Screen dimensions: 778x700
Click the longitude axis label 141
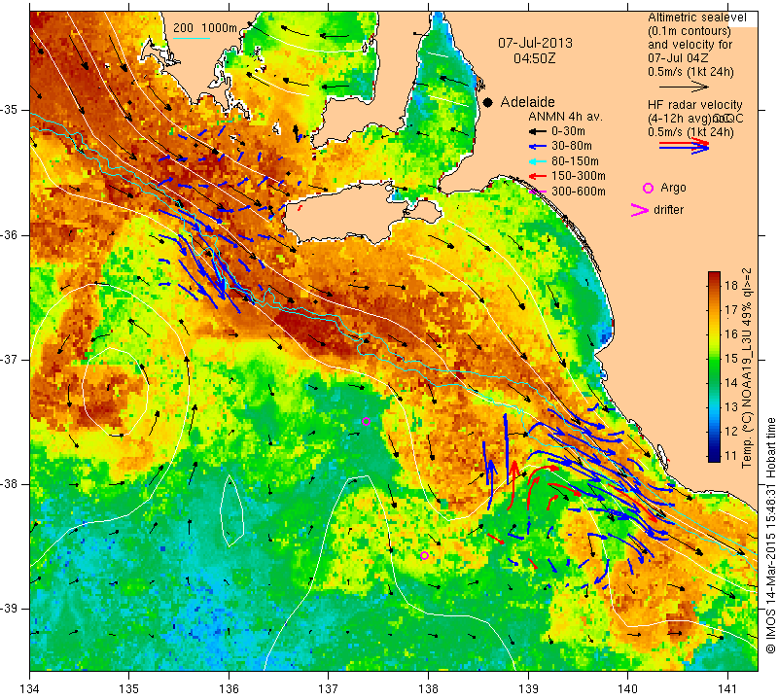(x=727, y=689)
